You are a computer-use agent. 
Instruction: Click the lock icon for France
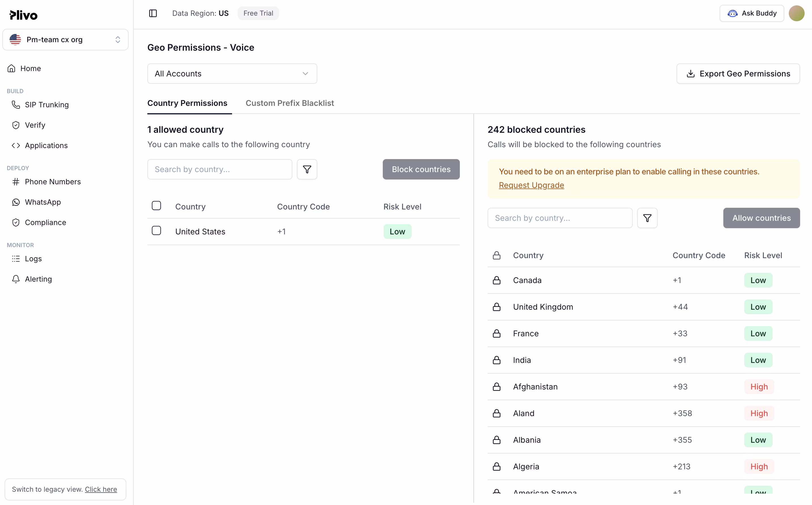pyautogui.click(x=496, y=334)
